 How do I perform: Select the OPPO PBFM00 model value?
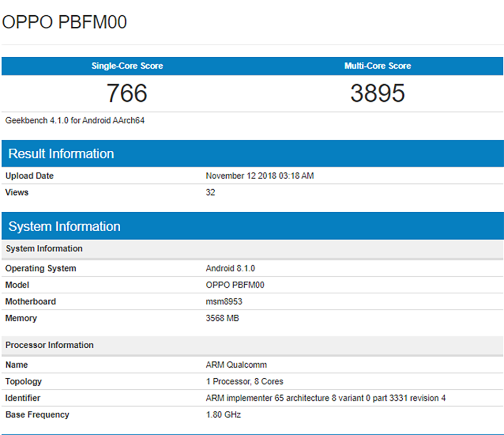click(x=235, y=285)
